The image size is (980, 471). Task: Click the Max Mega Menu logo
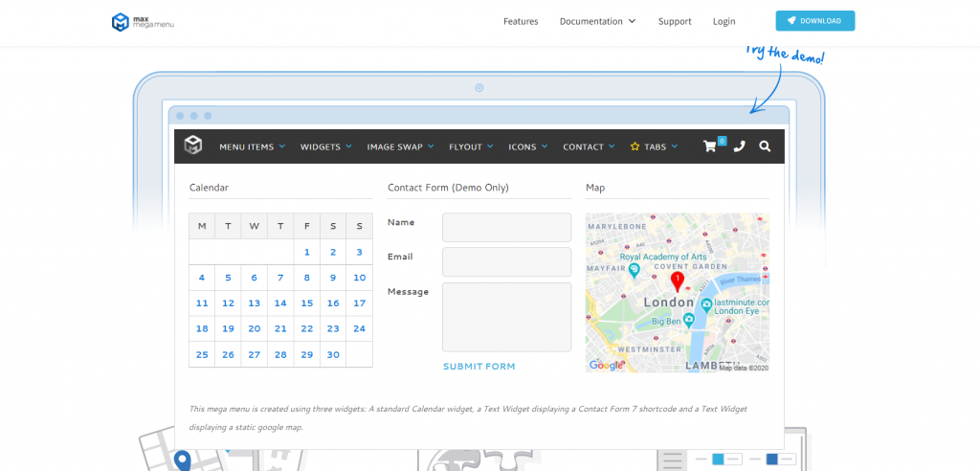click(143, 21)
